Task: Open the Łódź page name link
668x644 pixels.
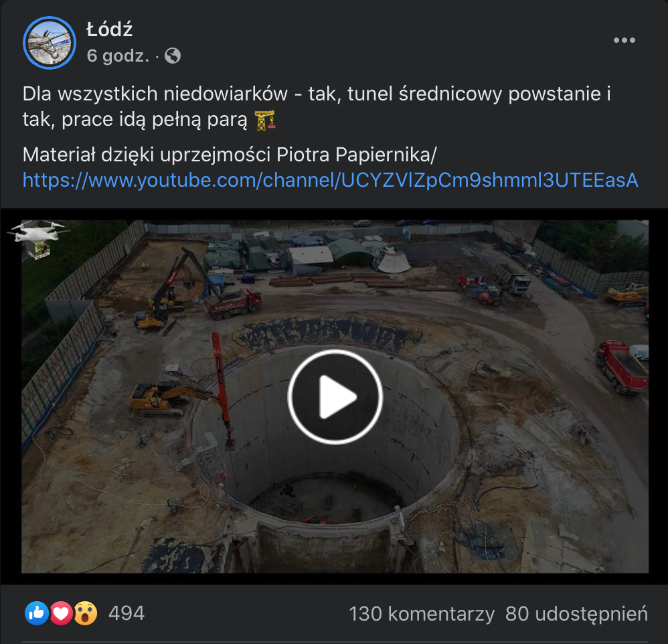Action: pos(110,30)
